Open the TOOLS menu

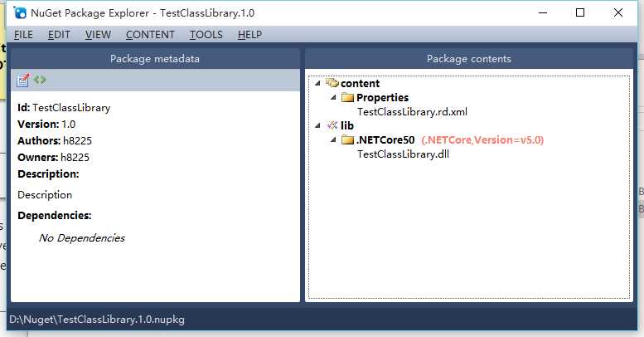click(x=206, y=35)
